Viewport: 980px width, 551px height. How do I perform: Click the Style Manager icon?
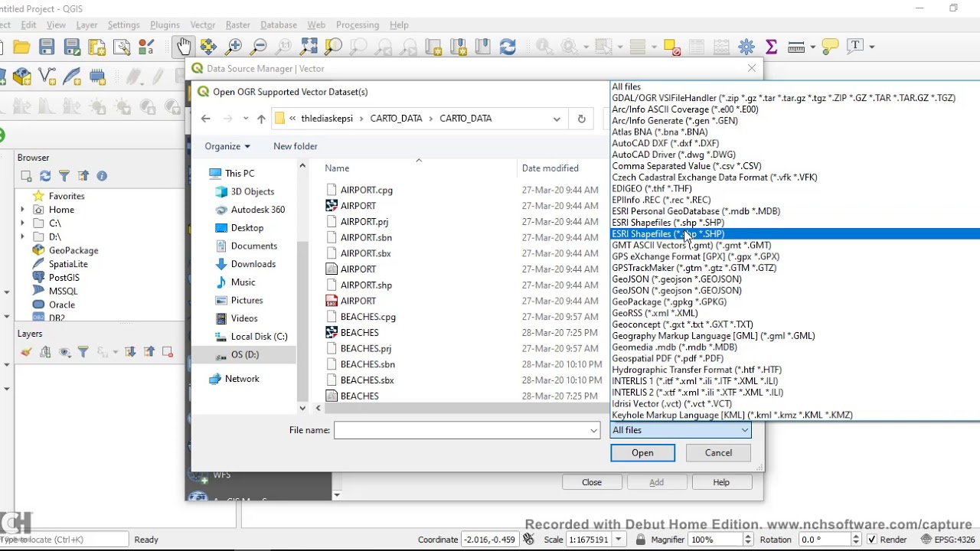[146, 47]
